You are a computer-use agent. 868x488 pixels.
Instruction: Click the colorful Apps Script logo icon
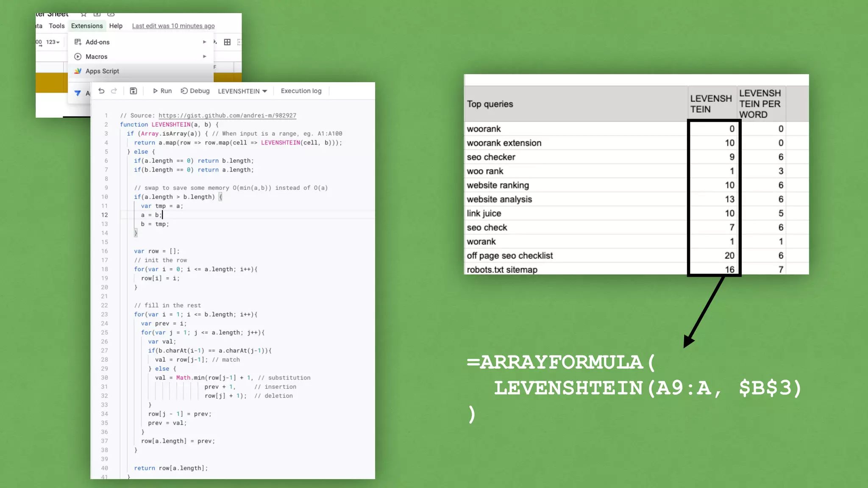(78, 71)
